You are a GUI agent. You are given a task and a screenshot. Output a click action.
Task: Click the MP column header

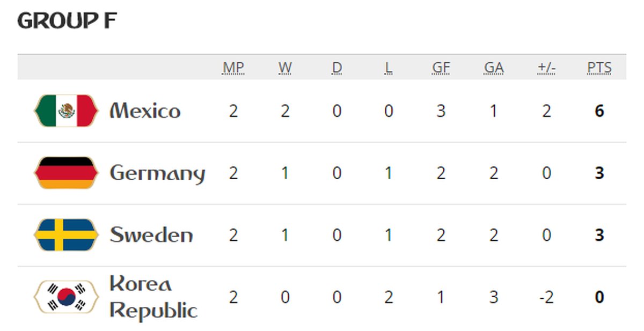pos(233,68)
